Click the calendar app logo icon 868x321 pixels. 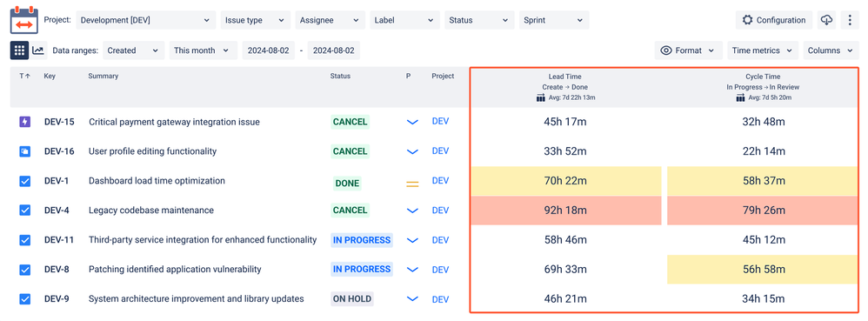23,19
